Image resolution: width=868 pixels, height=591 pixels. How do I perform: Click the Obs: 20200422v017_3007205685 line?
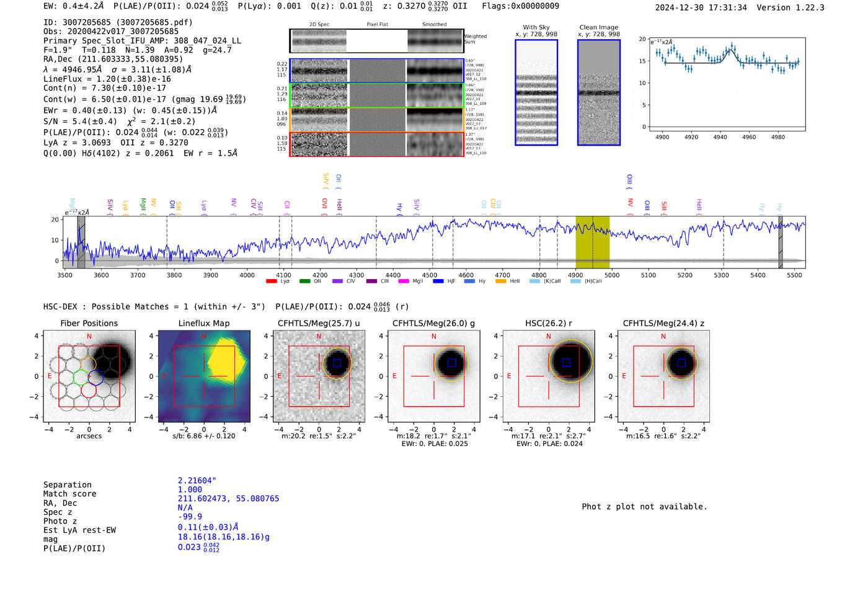tap(111, 31)
